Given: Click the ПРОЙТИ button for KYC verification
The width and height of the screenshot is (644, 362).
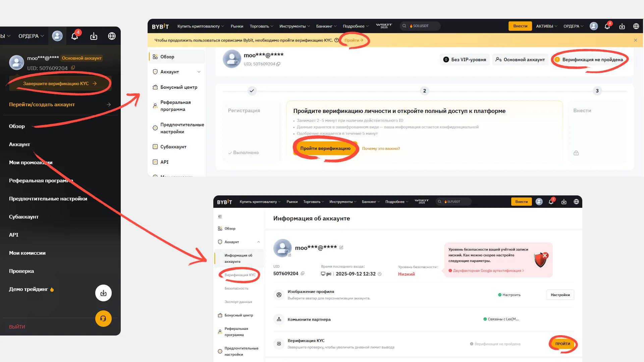Looking at the screenshot, I should [x=562, y=344].
